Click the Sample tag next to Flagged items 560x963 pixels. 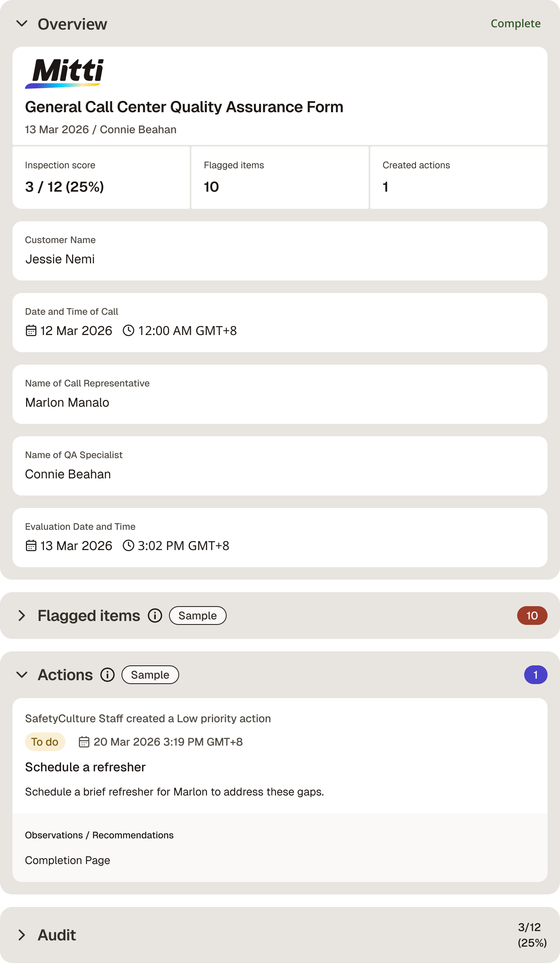click(198, 616)
